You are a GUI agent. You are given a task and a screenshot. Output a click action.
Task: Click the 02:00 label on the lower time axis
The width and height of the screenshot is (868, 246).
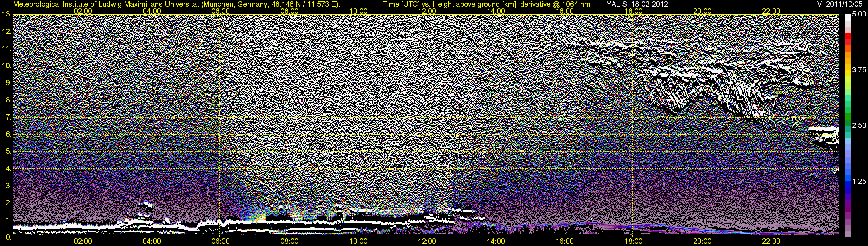click(83, 242)
